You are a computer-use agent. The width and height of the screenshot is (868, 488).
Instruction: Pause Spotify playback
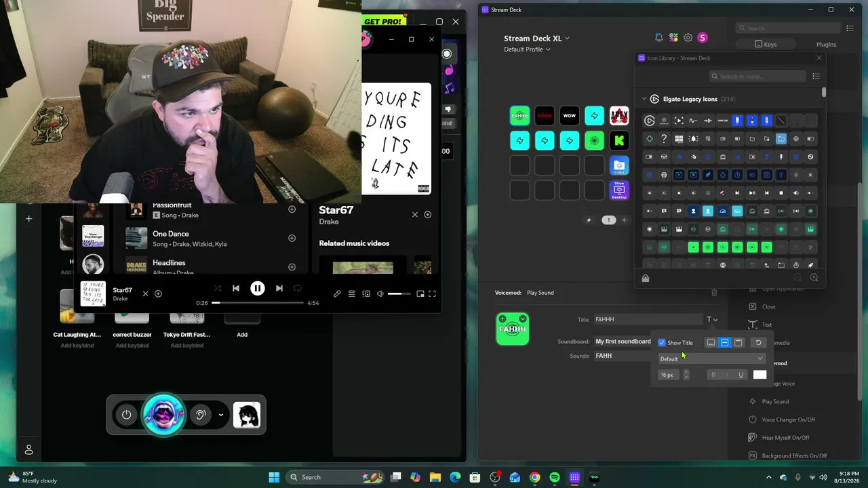click(258, 289)
